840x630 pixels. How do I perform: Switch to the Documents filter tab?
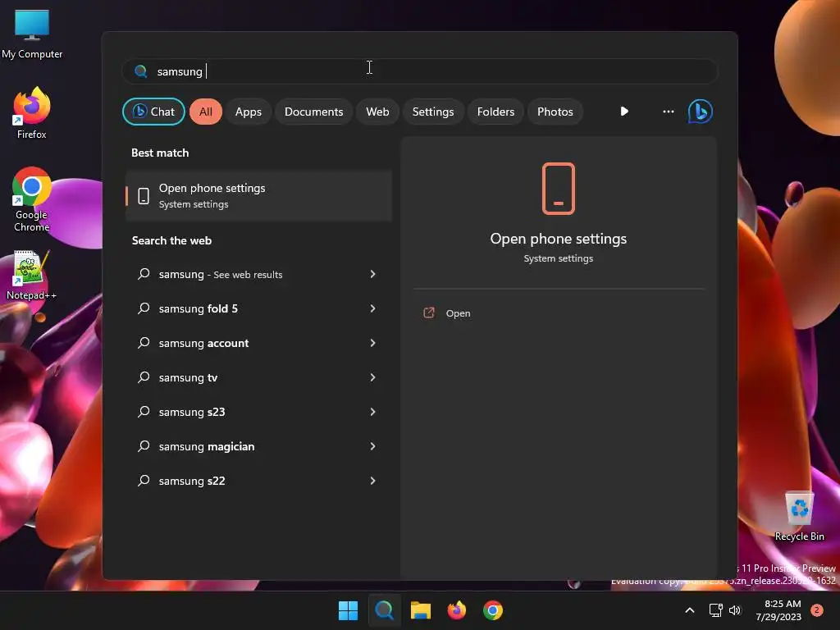coord(313,112)
